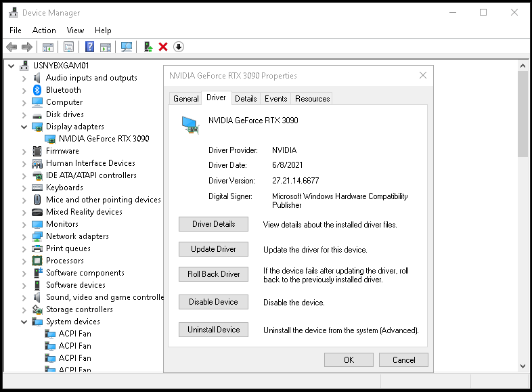The width and height of the screenshot is (532, 392).
Task: Click the Back arrow toolbar icon
Action: [12, 47]
